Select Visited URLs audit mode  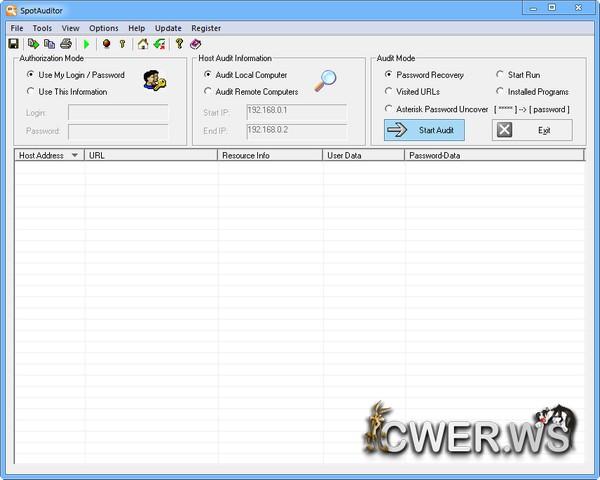[x=388, y=92]
